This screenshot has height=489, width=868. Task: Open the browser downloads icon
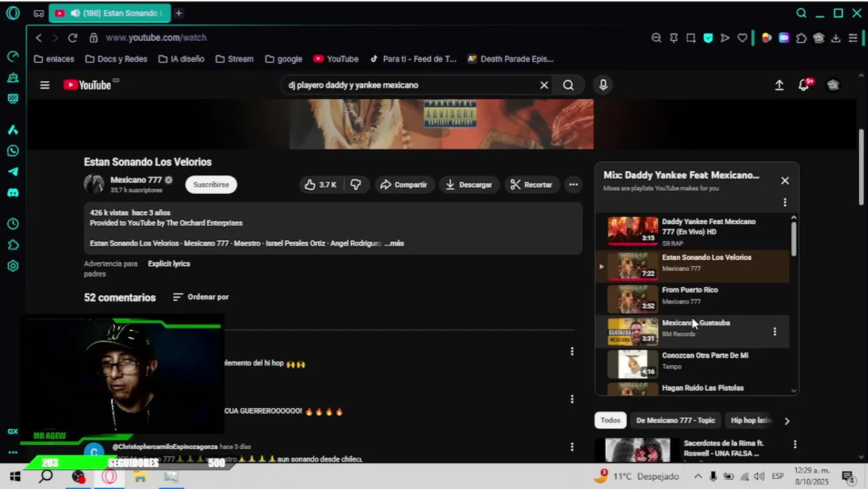pos(836,38)
